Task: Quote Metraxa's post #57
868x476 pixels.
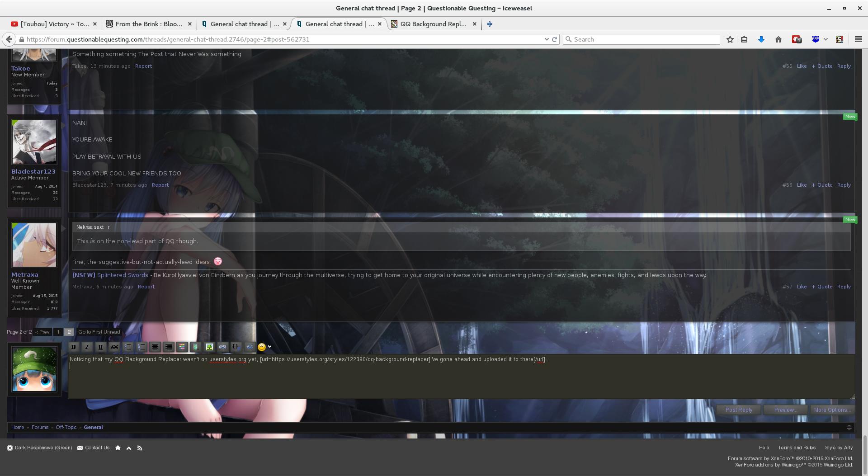Action: click(822, 287)
